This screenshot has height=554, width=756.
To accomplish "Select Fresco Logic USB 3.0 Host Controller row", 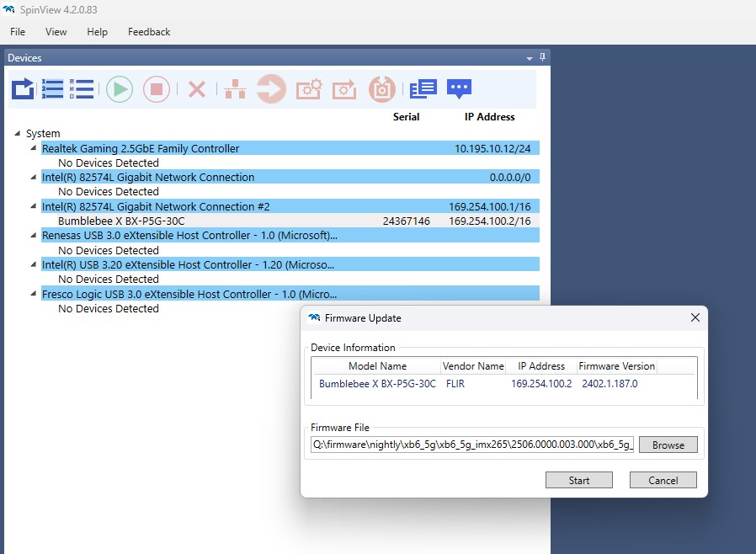I will [290, 294].
